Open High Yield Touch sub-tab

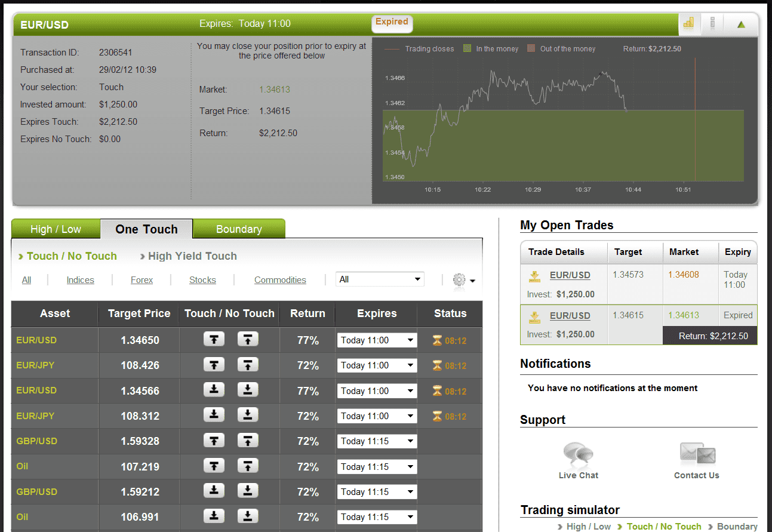point(192,256)
